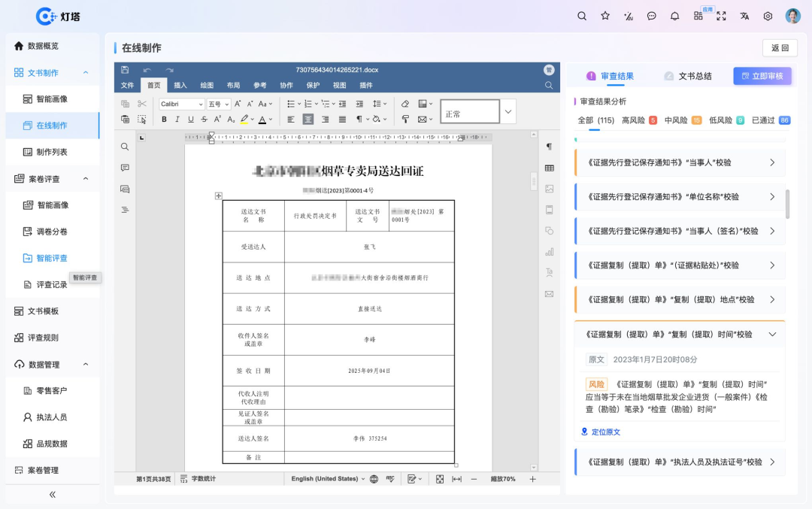
Task: Switch to the 插入 ribbon tab
Action: [180, 85]
